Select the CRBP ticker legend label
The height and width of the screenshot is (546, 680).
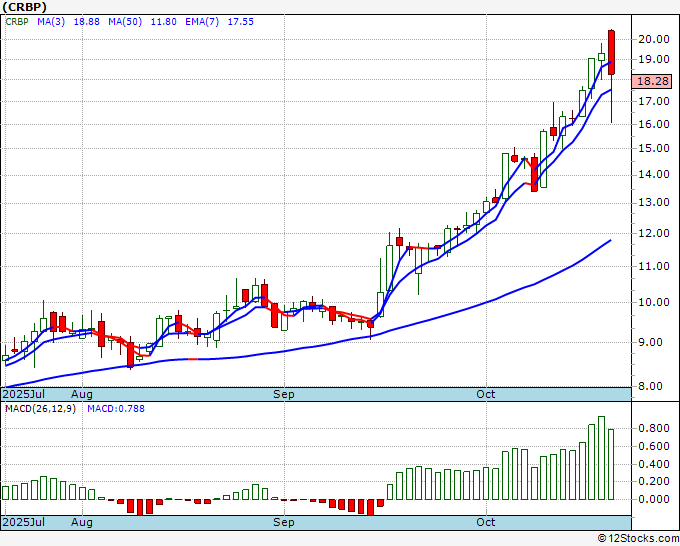click(x=17, y=22)
